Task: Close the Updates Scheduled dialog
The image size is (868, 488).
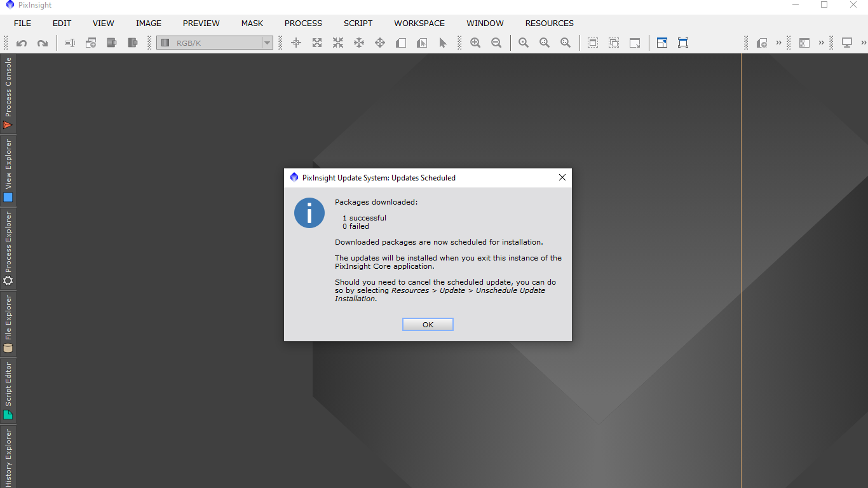Action: click(562, 178)
